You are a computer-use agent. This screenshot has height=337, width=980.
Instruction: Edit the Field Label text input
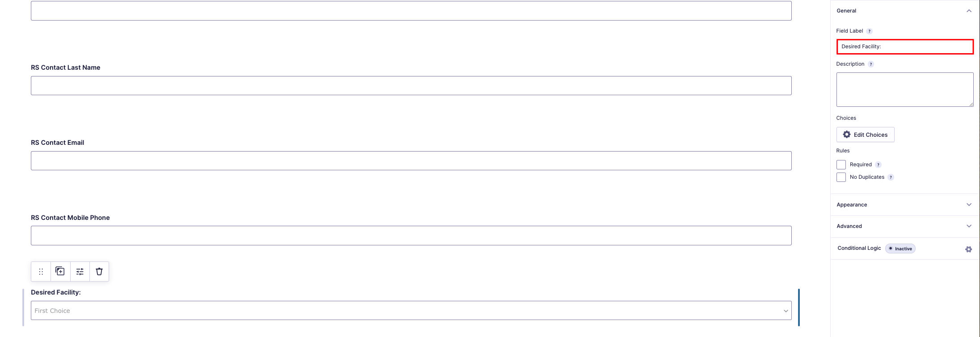pos(904,46)
